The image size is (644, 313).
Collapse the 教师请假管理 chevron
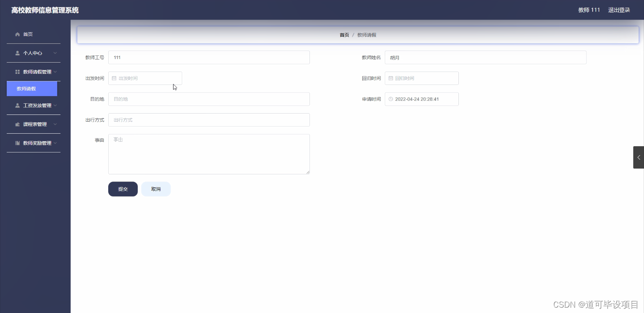point(55,72)
